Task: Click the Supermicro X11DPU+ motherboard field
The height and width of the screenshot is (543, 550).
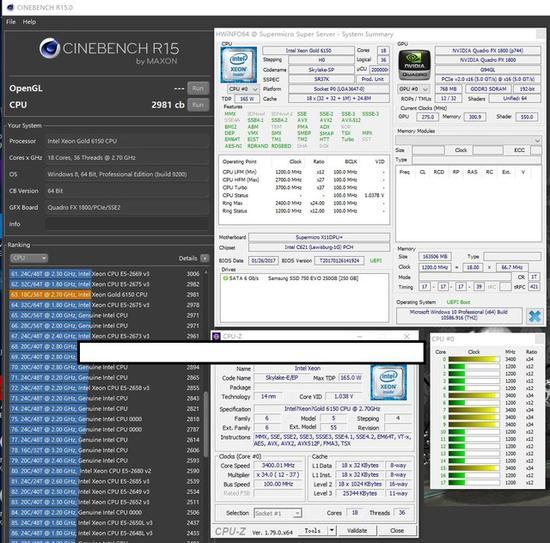Action: tap(319, 237)
